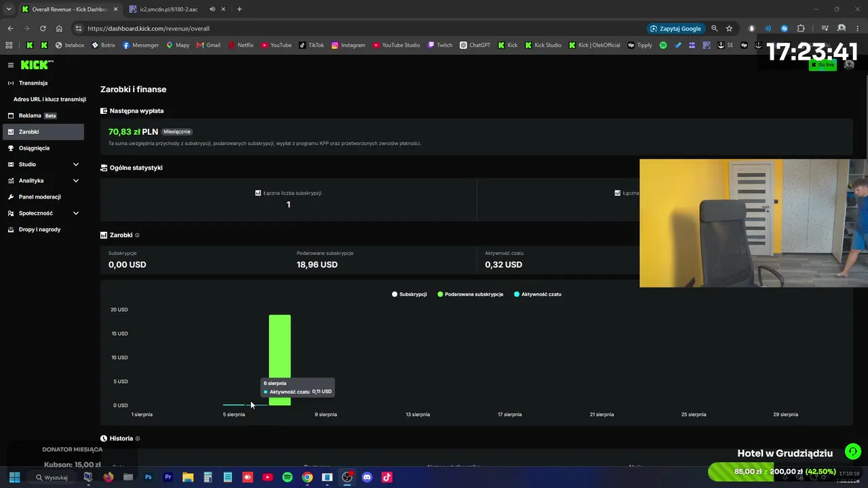Open the belabox bookmark

[70, 45]
